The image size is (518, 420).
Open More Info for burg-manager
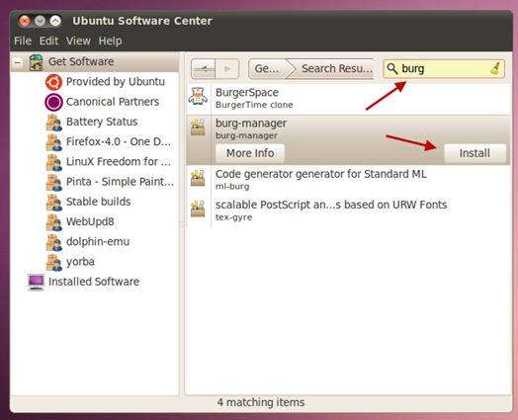point(250,153)
